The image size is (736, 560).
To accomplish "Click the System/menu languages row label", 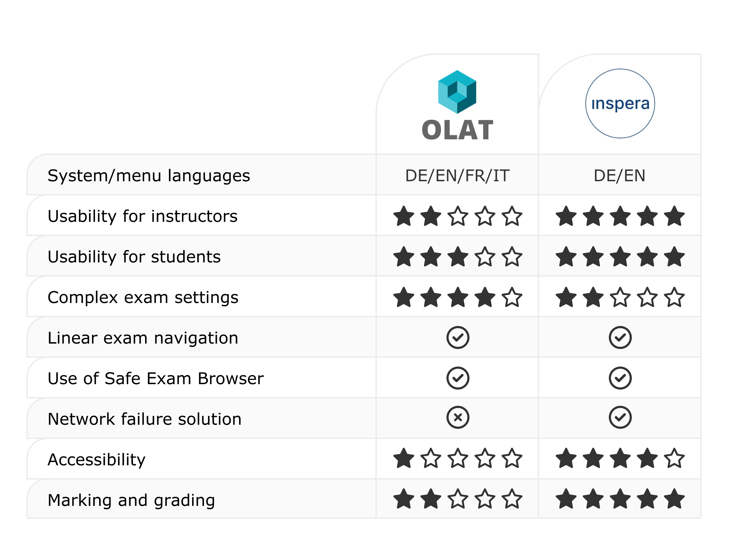I will (149, 176).
